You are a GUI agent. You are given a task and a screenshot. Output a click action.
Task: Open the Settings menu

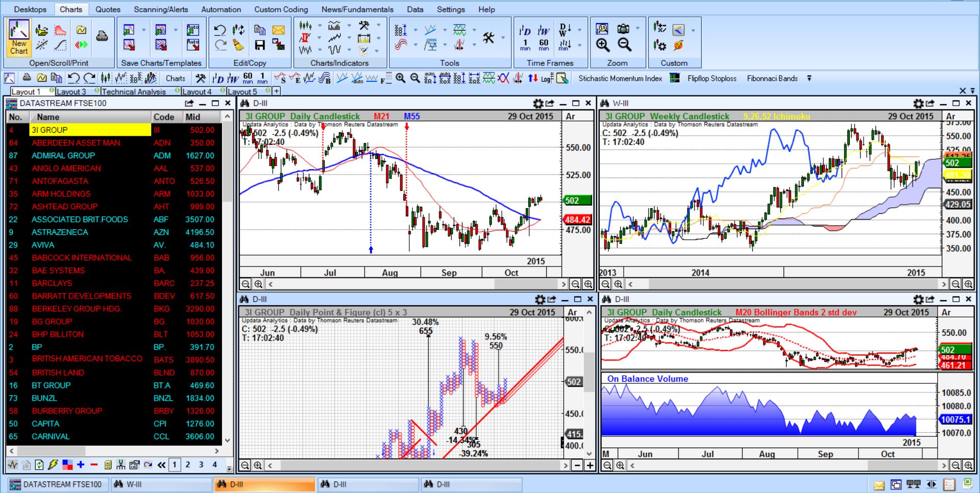[451, 9]
